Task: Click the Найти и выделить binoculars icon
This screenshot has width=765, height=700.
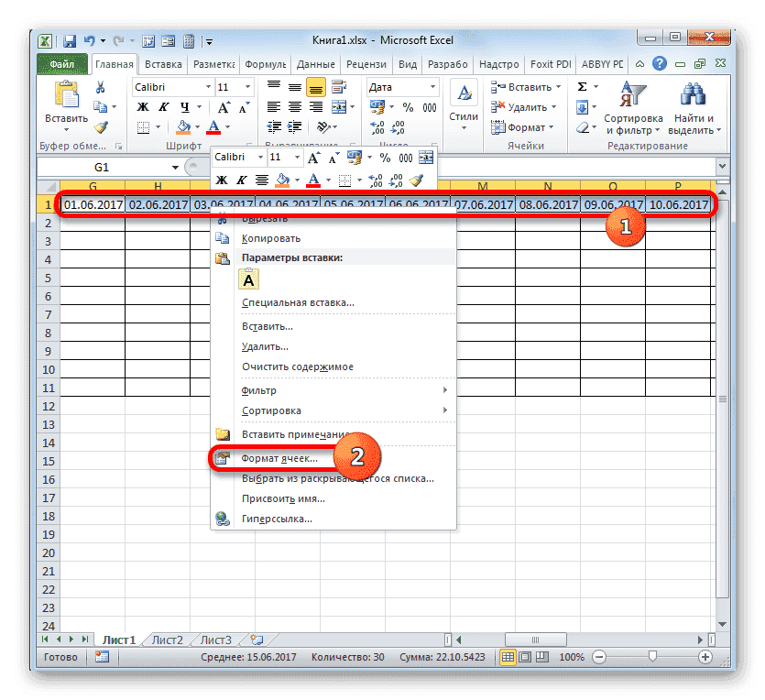Action: tap(694, 92)
